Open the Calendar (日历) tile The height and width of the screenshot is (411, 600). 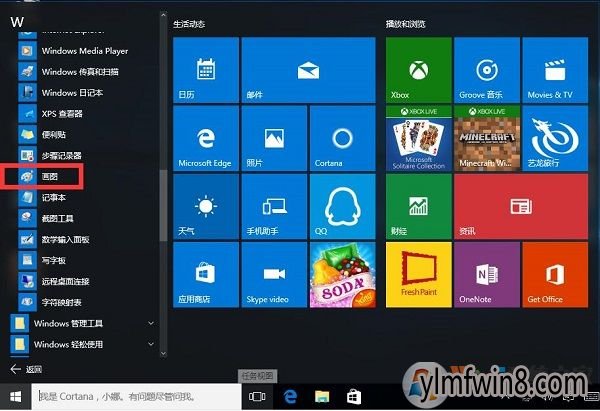pyautogui.click(x=206, y=70)
